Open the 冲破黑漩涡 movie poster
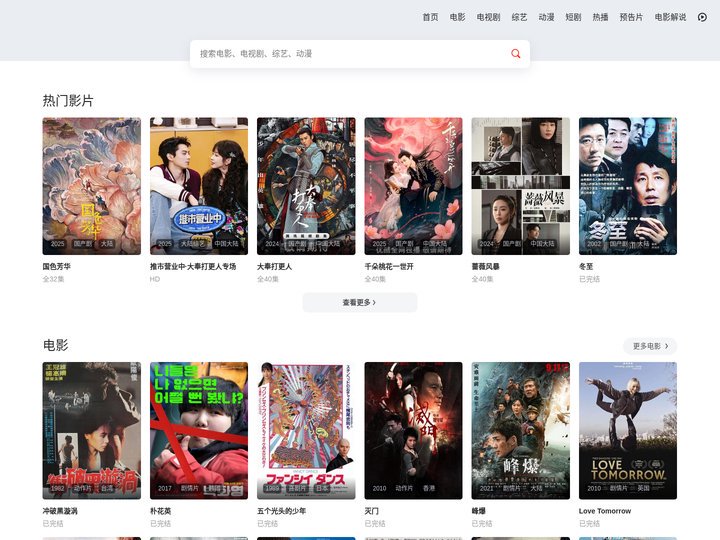 pyautogui.click(x=92, y=431)
